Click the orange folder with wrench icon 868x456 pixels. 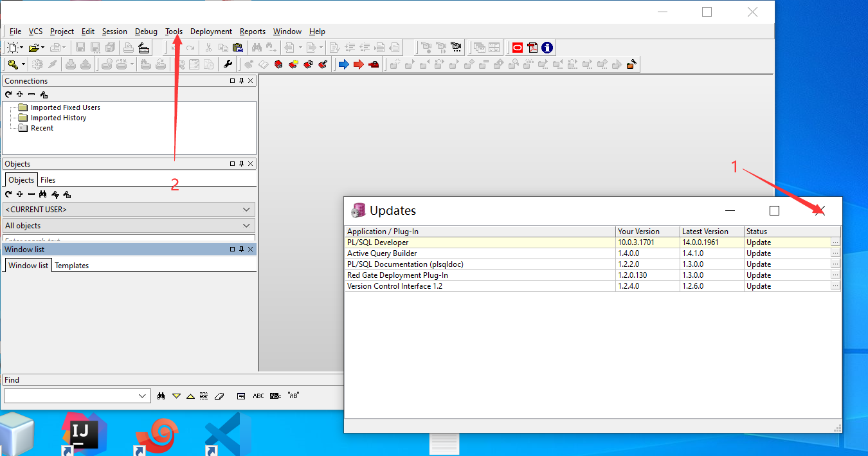pos(632,64)
